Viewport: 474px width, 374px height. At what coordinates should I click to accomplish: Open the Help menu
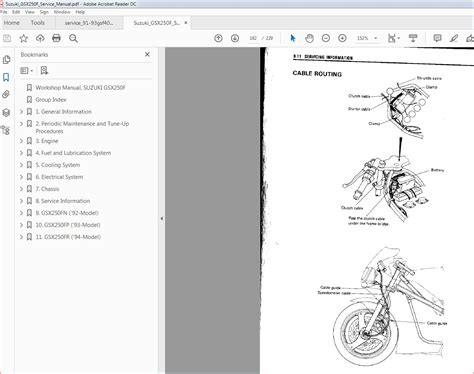[x=80, y=12]
